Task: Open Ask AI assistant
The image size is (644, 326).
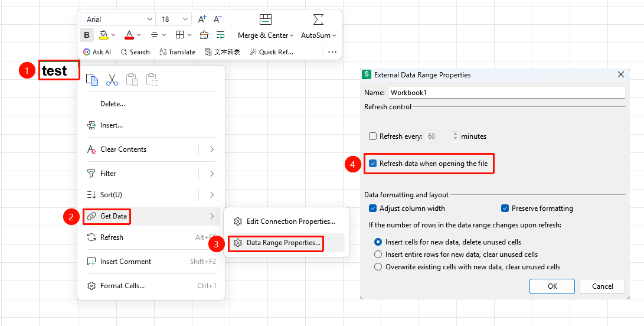Action: click(x=97, y=52)
